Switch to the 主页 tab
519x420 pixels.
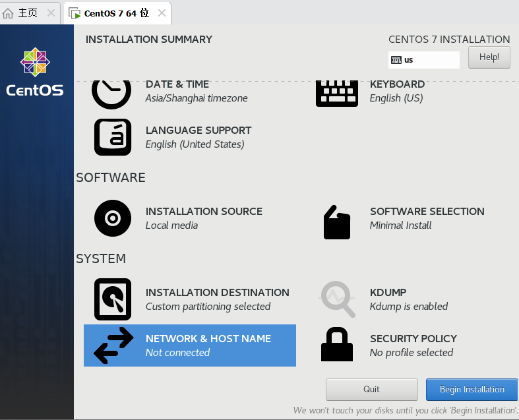(x=30, y=13)
